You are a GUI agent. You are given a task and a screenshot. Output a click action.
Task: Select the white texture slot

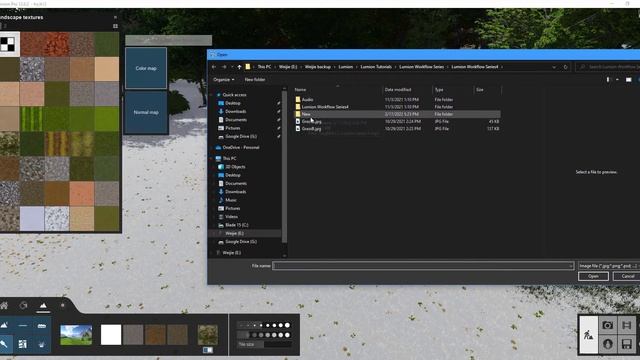point(111,335)
